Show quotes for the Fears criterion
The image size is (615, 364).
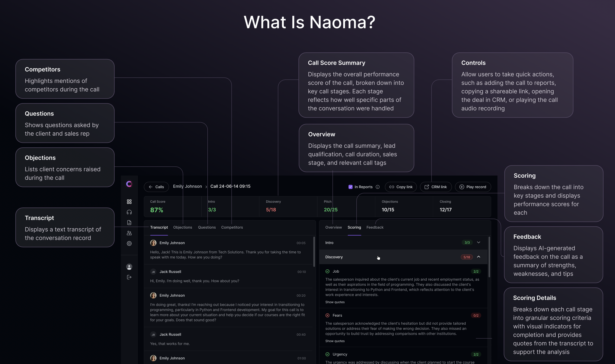(335, 341)
